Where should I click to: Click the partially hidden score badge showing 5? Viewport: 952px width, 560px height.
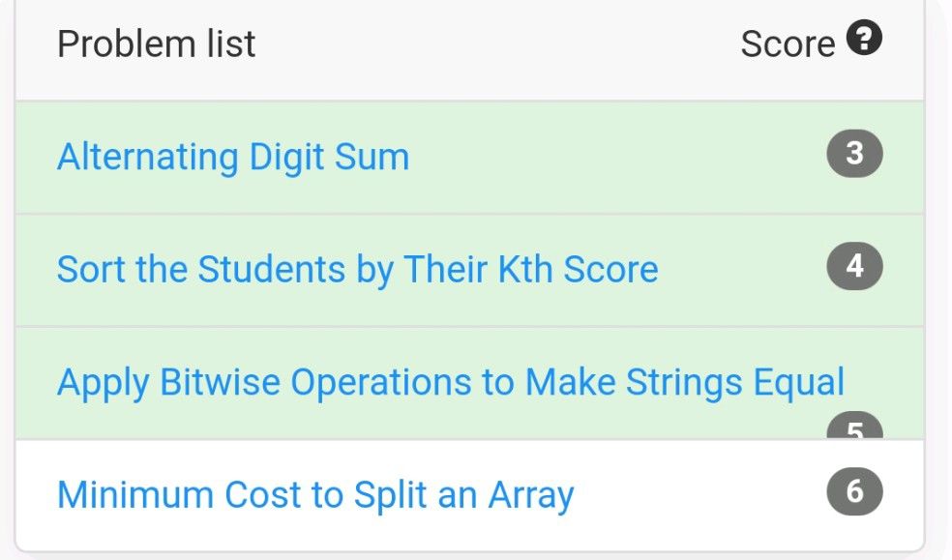click(854, 426)
